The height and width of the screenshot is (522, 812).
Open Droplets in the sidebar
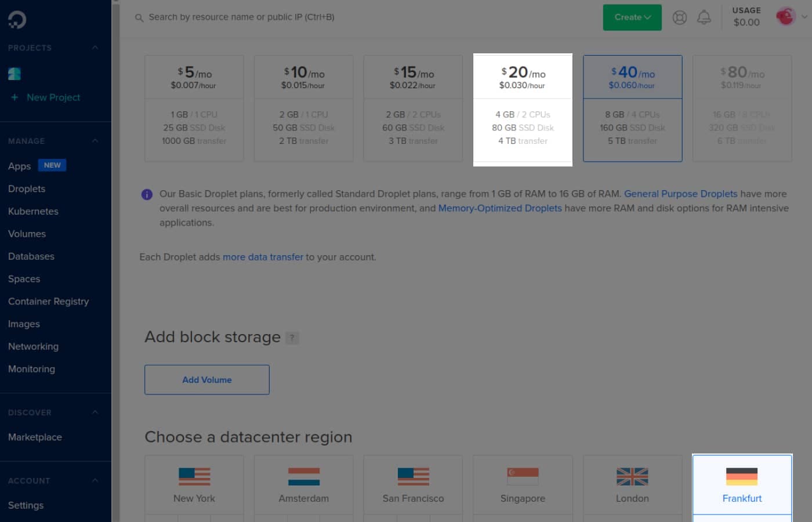tap(27, 188)
